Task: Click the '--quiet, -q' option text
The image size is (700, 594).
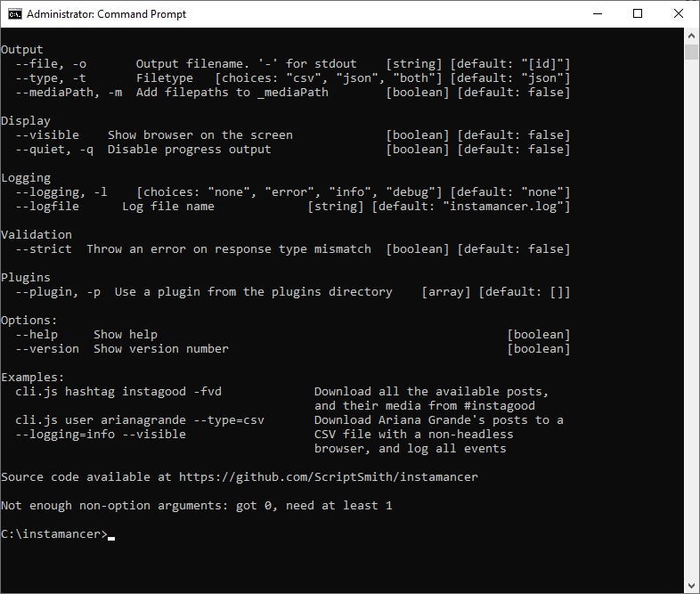Action: (x=54, y=150)
